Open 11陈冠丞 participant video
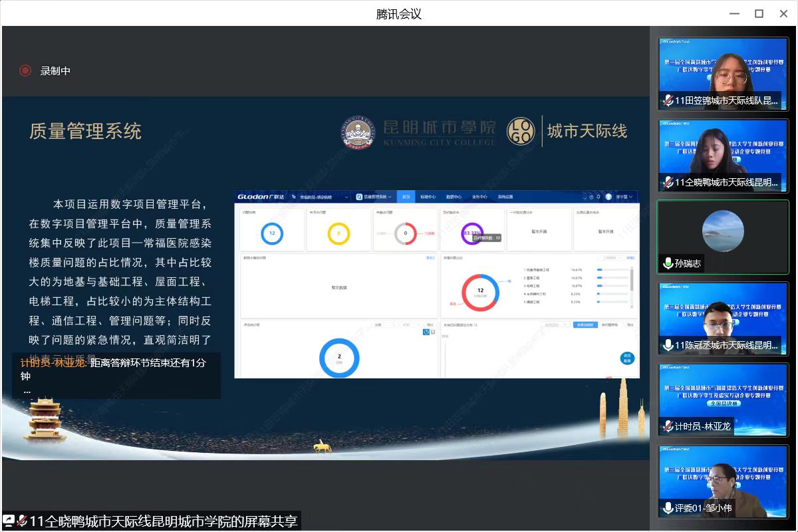Screen dimensions: 798x532 point(723,318)
